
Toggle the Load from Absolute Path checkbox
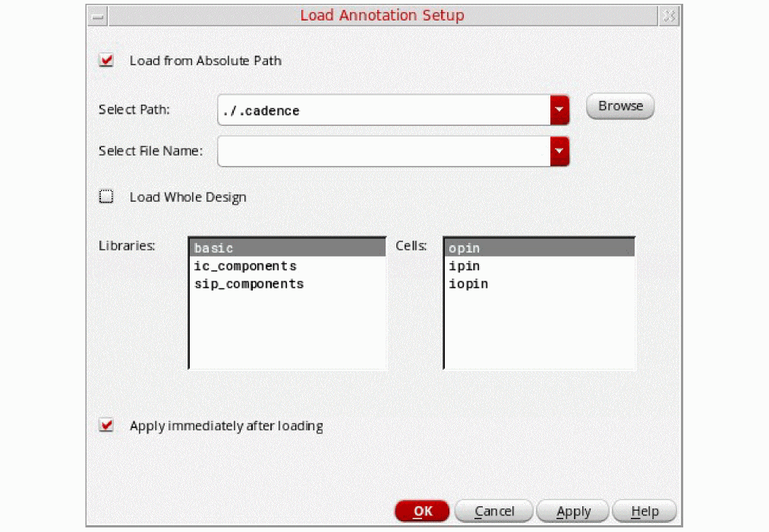tap(107, 61)
